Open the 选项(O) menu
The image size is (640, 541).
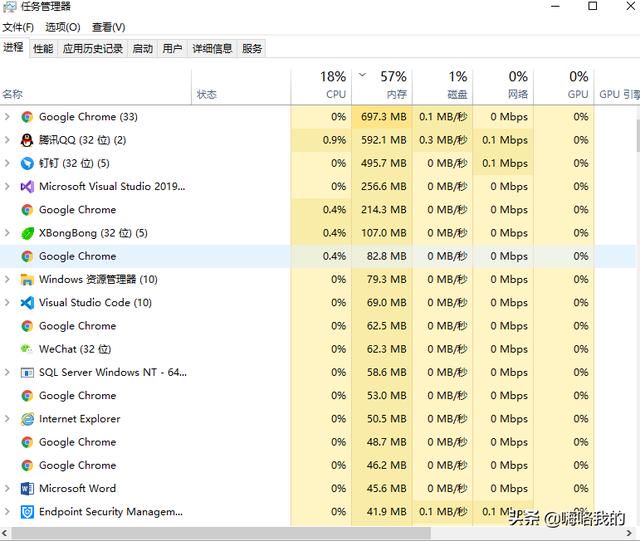(x=63, y=27)
